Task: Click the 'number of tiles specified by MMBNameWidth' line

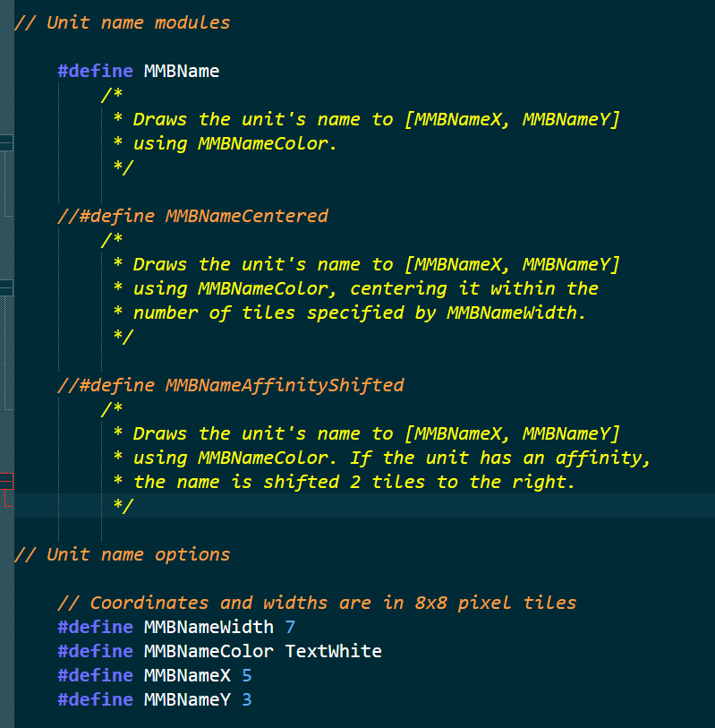Action: [361, 313]
